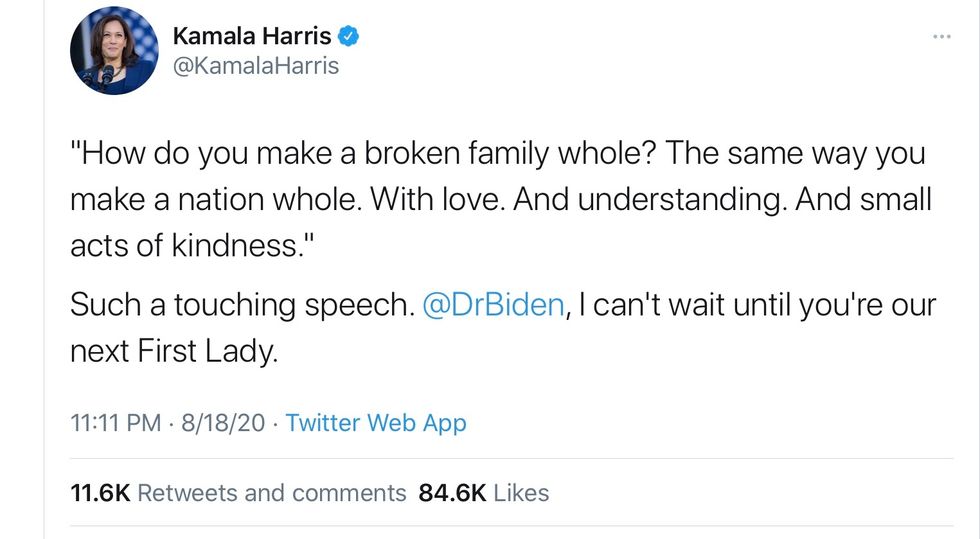Click the 11.6K retweet count number
980x539 pixels.
pyautogui.click(x=99, y=493)
